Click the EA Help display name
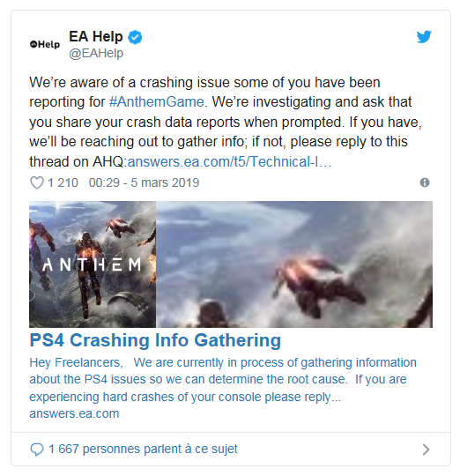The image size is (460, 476). (x=95, y=37)
